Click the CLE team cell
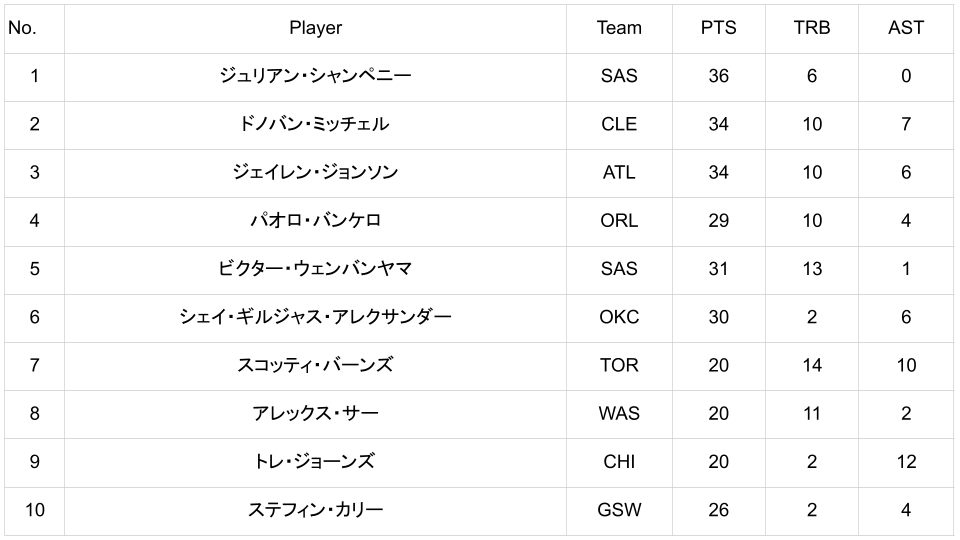This screenshot has height=540, width=960. click(x=619, y=124)
